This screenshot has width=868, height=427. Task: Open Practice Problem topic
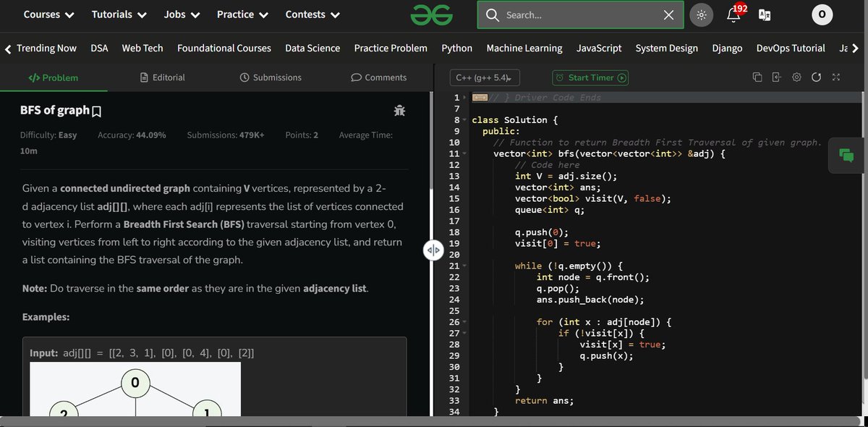coord(391,48)
